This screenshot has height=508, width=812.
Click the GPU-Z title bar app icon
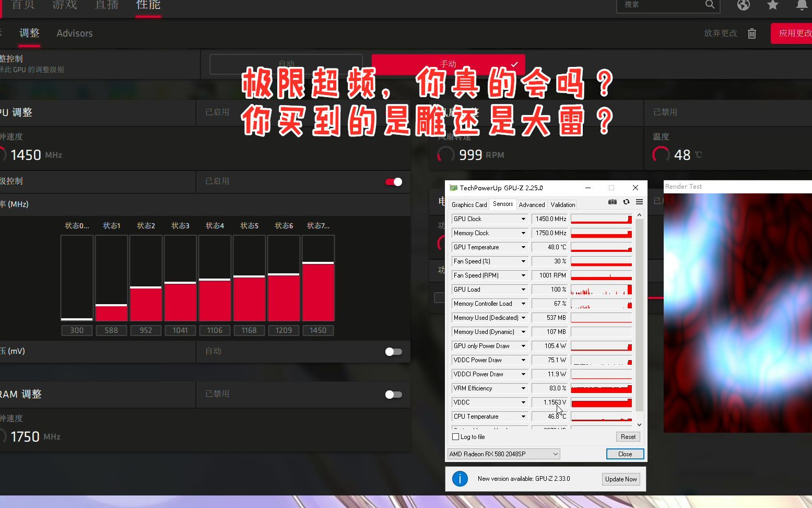click(x=453, y=188)
